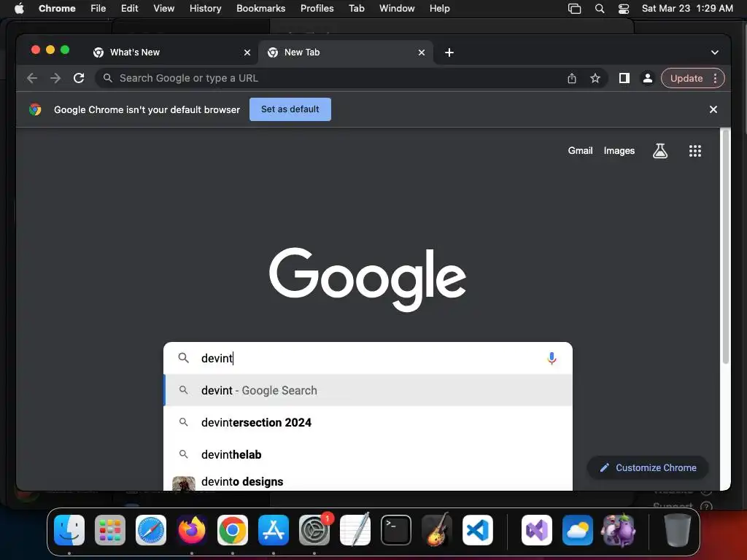The width and height of the screenshot is (747, 560).
Task: Open the Chrome app menu in menu bar
Action: 57,9
